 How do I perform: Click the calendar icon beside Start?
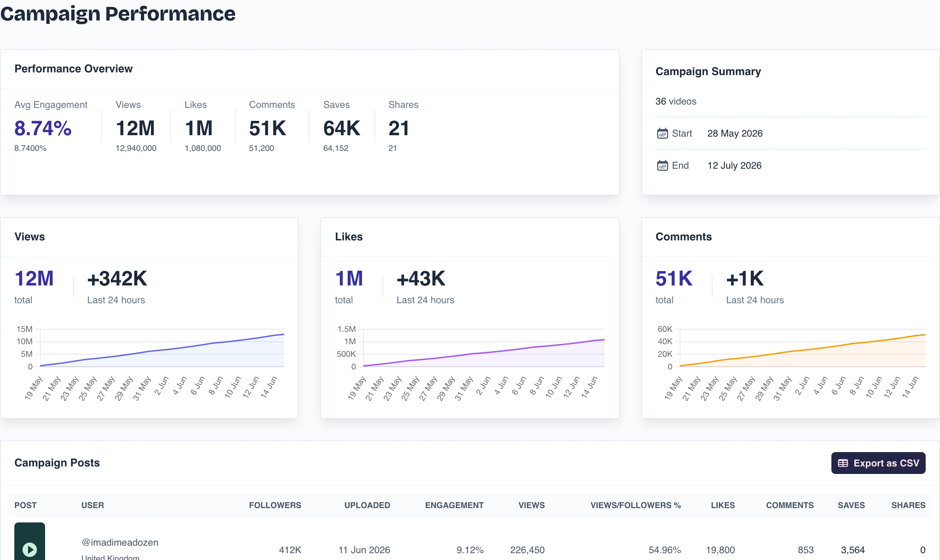(x=662, y=133)
